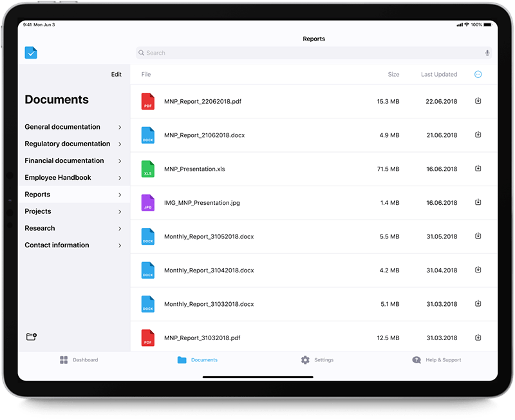Open General documentation folder
The width and height of the screenshot is (515, 420).
[x=73, y=127]
